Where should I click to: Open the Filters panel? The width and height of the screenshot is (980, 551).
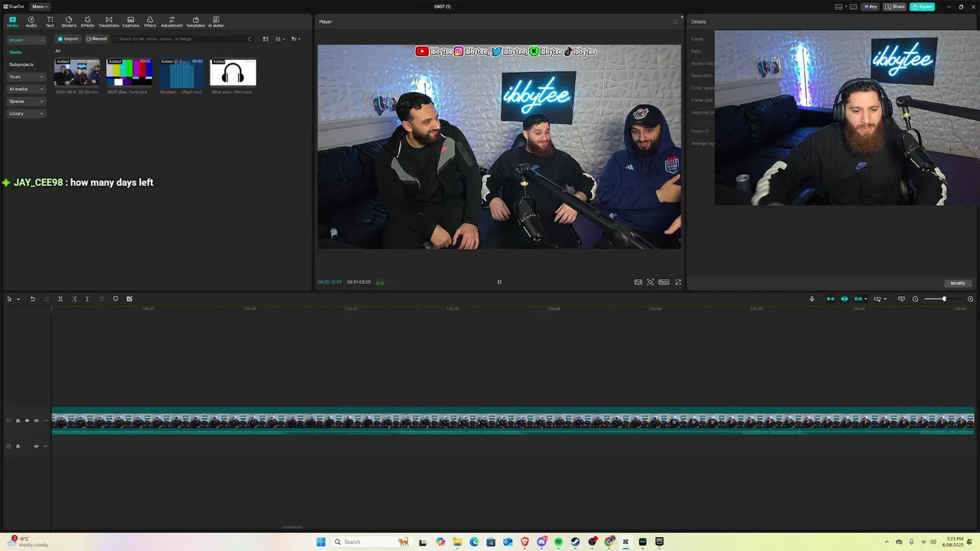[150, 21]
